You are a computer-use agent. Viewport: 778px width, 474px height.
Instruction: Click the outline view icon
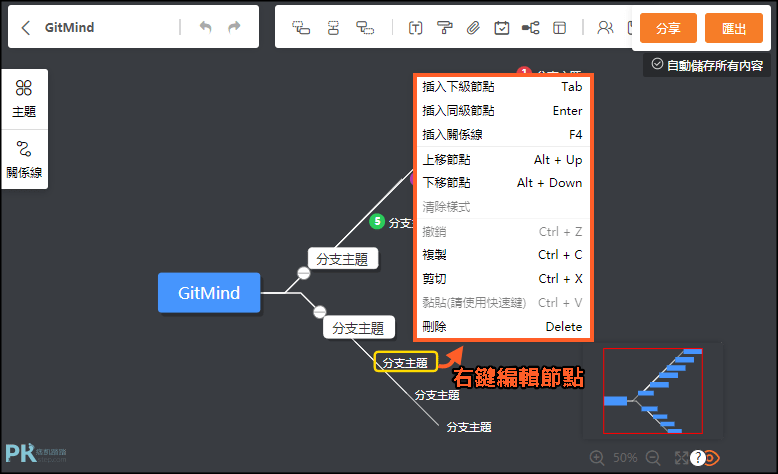[559, 28]
